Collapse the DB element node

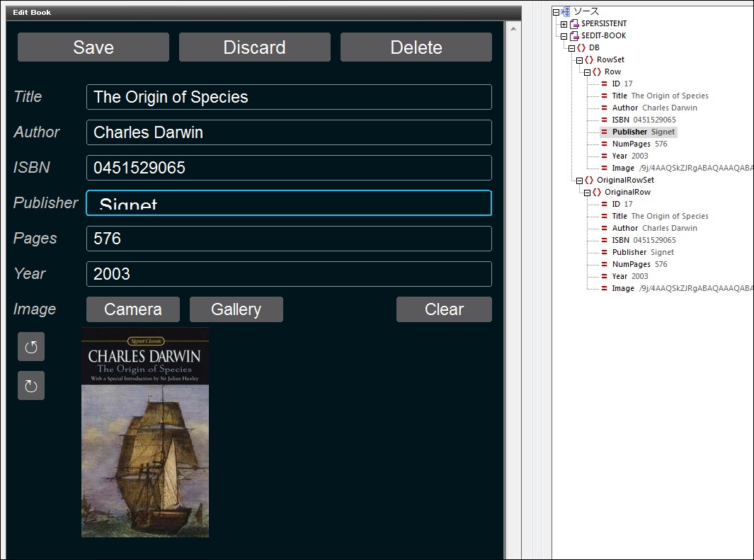572,48
